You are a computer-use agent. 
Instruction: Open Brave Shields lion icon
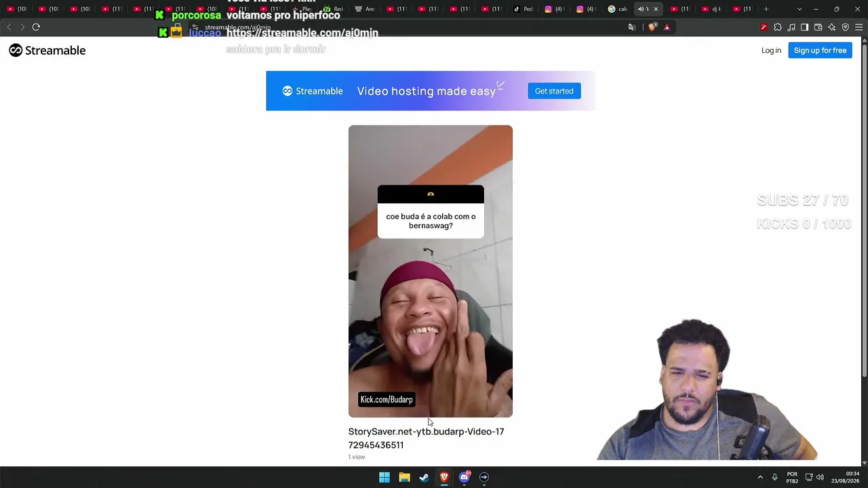(x=652, y=27)
